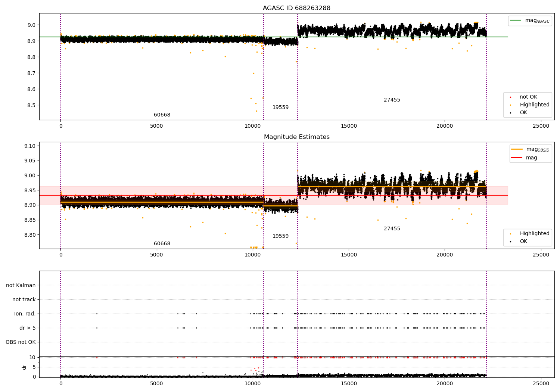The image size is (560, 392).
Task: Click obsid label 19559 in the Magnitude Estimates plot
Action: 280,236
